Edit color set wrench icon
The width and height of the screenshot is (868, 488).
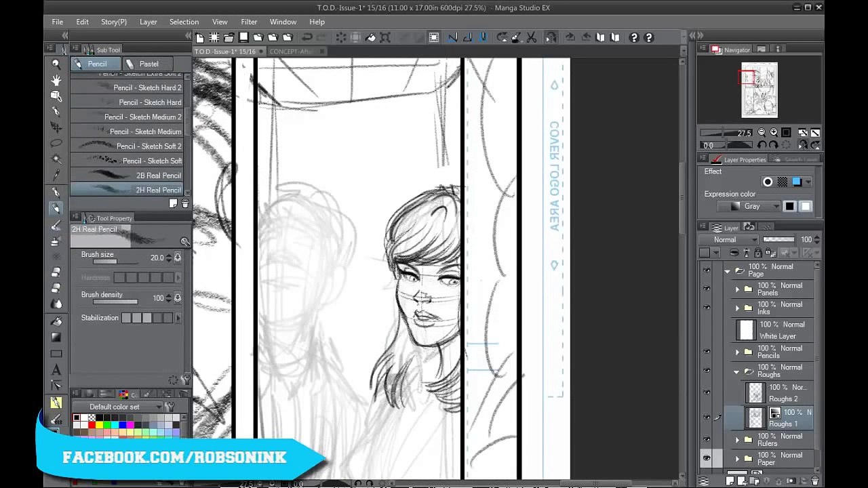click(x=170, y=407)
